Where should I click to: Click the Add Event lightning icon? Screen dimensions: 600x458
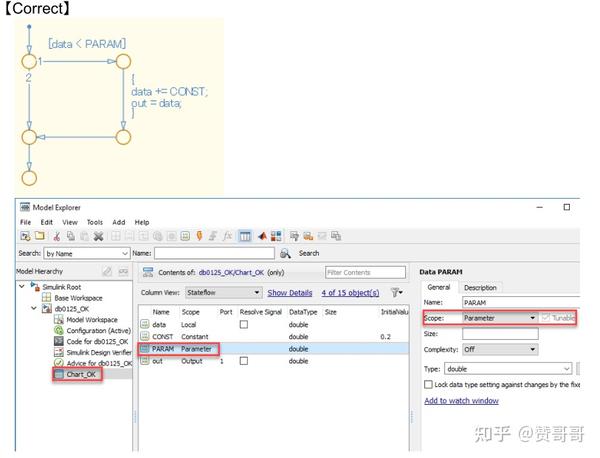coord(199,236)
